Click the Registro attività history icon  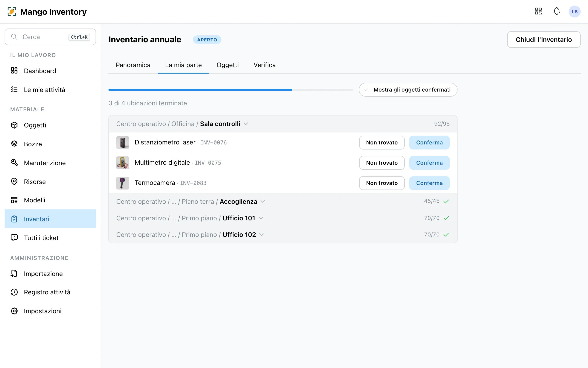click(14, 292)
